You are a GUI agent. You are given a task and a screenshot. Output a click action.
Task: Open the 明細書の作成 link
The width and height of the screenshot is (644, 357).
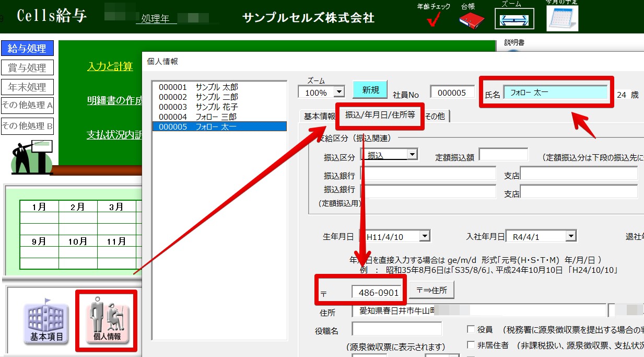(114, 100)
